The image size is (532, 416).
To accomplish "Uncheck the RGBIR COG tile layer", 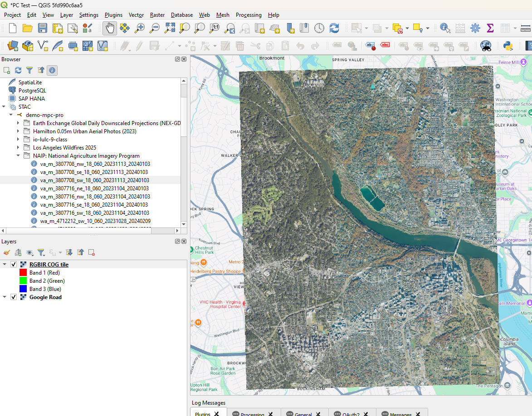I will pyautogui.click(x=14, y=265).
